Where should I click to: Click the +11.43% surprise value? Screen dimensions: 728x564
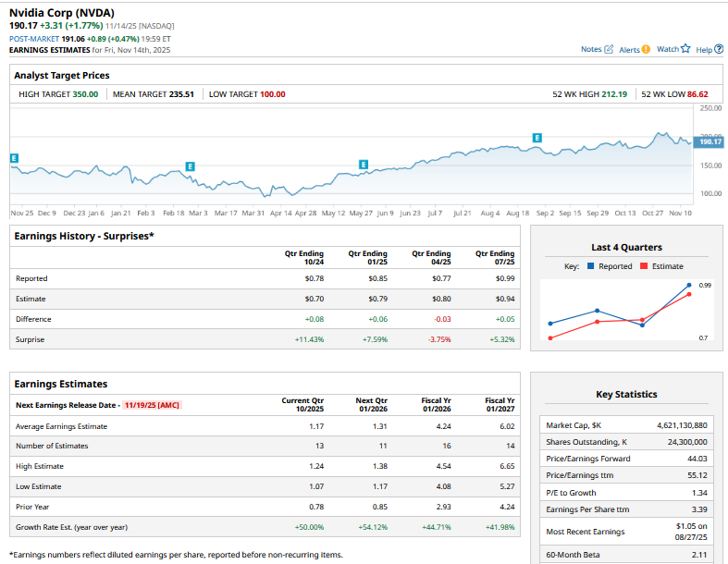point(309,339)
